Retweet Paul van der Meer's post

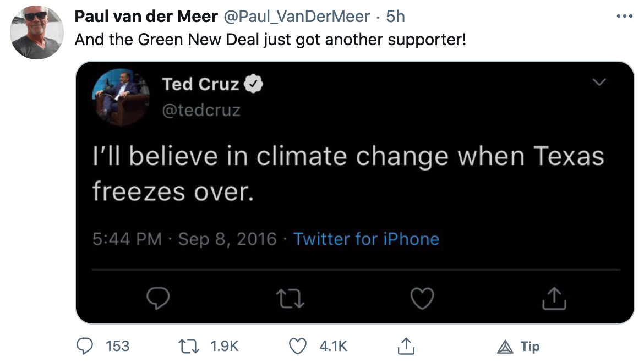point(189,346)
